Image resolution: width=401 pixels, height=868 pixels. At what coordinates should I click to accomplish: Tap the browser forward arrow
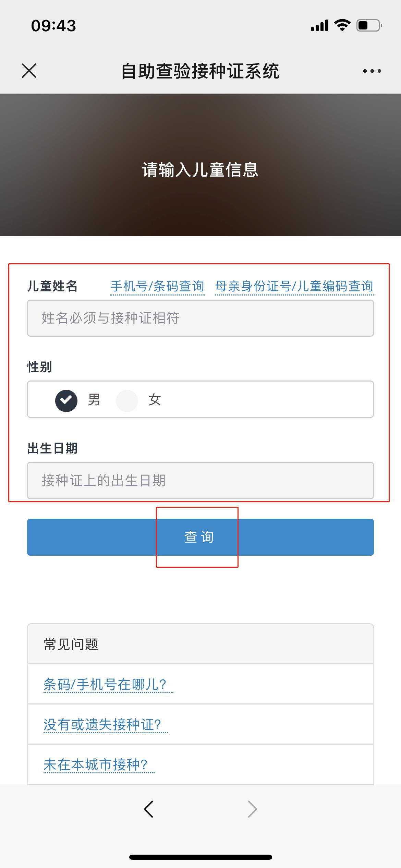click(x=252, y=809)
